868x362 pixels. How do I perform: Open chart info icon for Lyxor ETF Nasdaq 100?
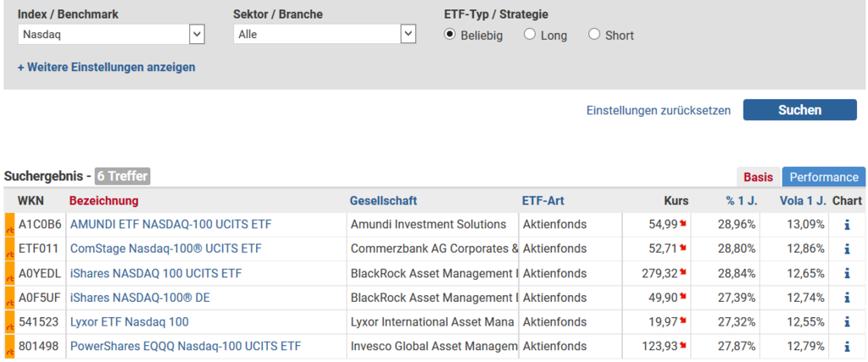tap(847, 322)
